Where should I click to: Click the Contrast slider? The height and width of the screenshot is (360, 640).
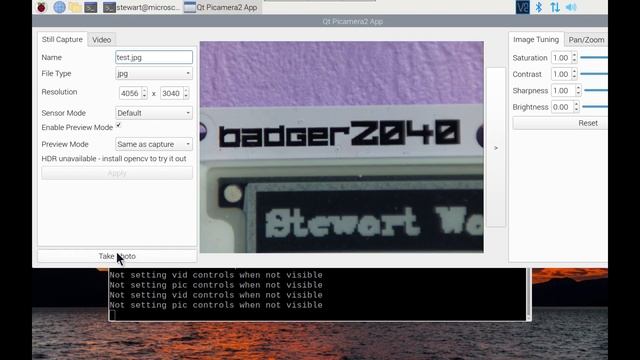pyautogui.click(x=594, y=74)
